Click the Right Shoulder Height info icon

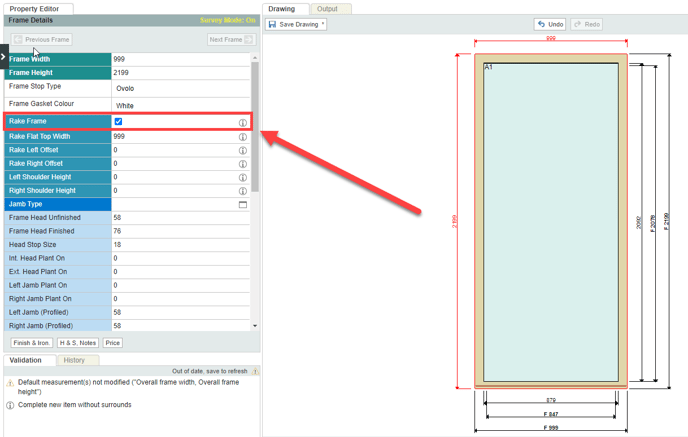(242, 191)
